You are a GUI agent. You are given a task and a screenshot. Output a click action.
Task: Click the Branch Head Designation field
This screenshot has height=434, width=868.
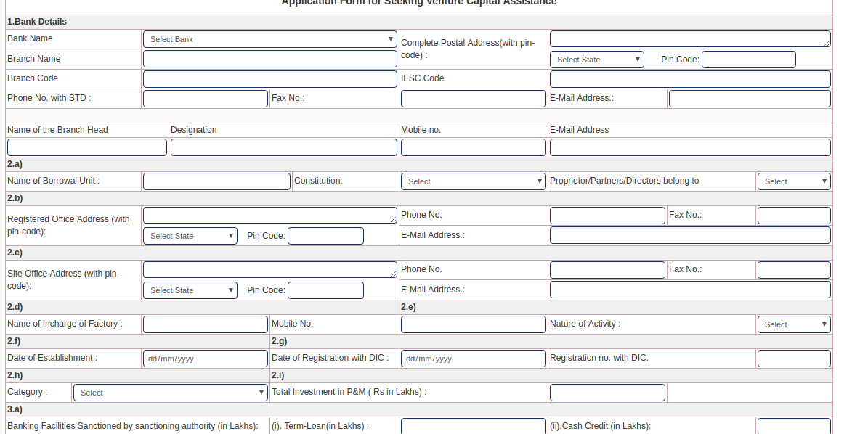[283, 147]
